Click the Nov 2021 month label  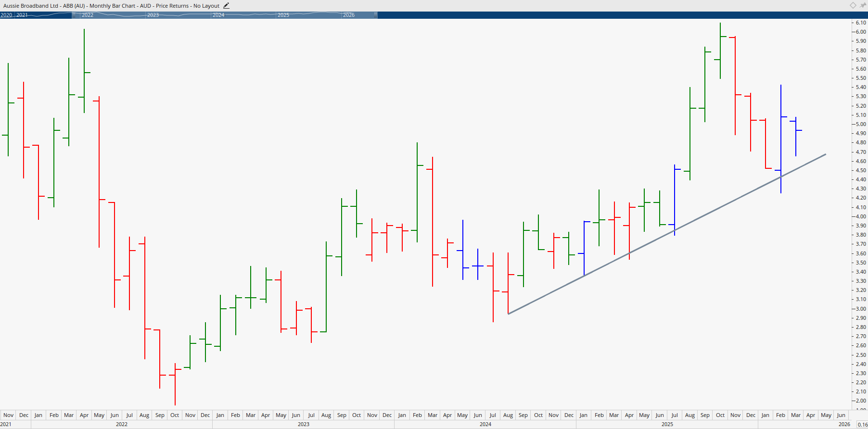coord(9,415)
